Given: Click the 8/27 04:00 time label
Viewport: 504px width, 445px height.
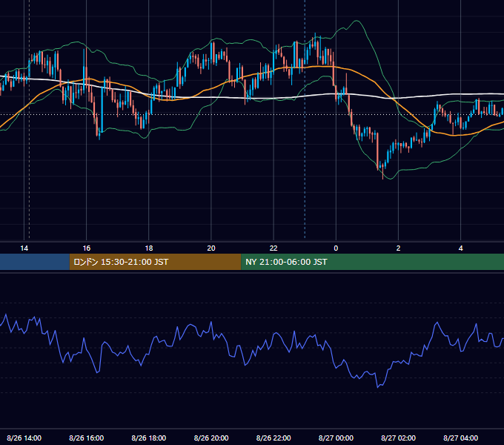Looking at the screenshot, I should 460,438.
